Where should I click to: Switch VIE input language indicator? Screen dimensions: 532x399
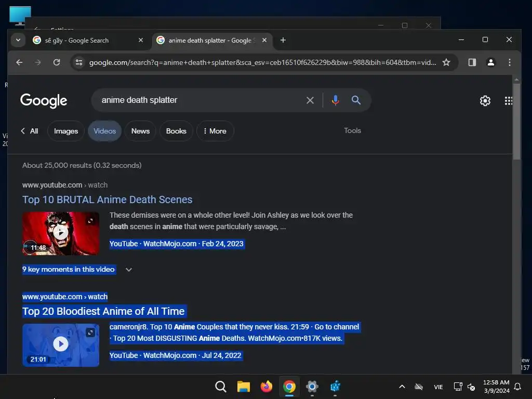[438, 387]
